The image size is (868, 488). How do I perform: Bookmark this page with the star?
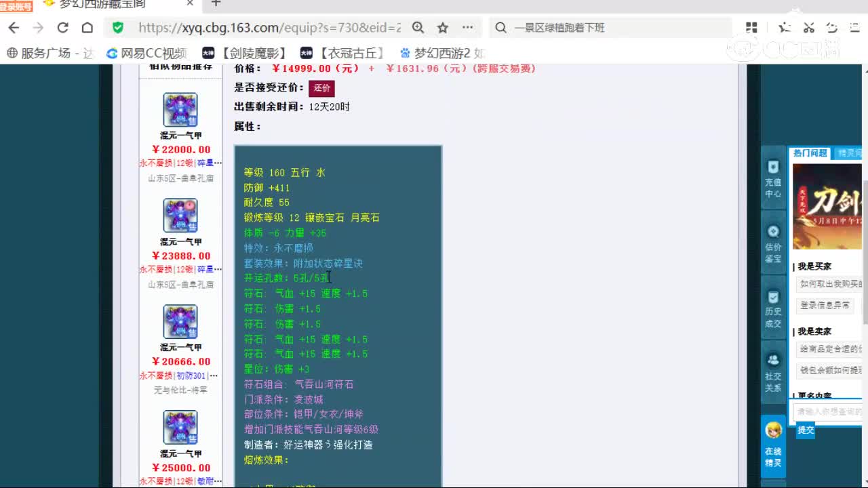pyautogui.click(x=443, y=28)
